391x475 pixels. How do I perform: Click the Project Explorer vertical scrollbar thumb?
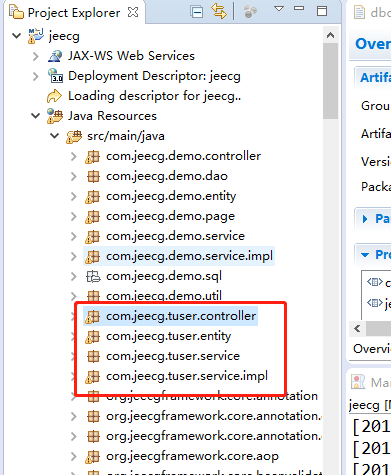coord(330,80)
